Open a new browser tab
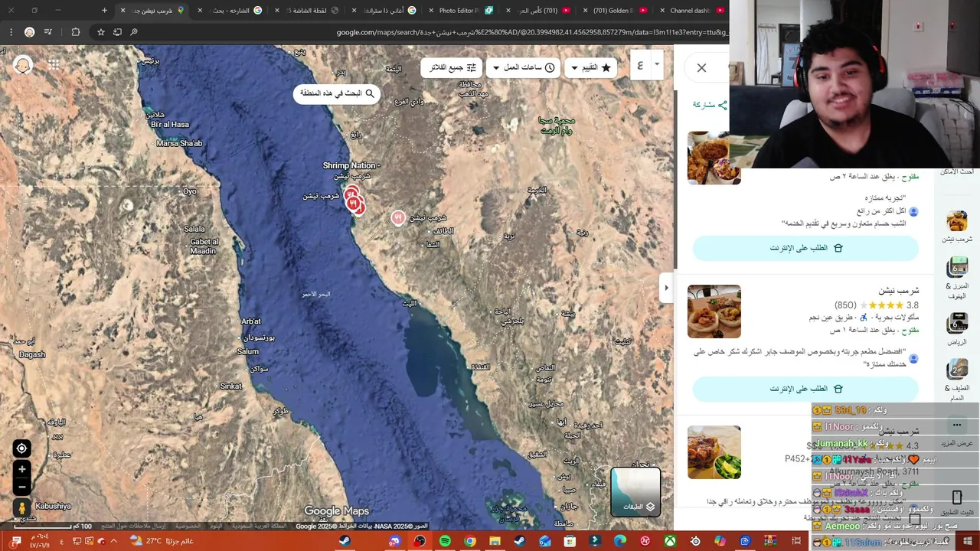The width and height of the screenshot is (980, 551). 104,11
